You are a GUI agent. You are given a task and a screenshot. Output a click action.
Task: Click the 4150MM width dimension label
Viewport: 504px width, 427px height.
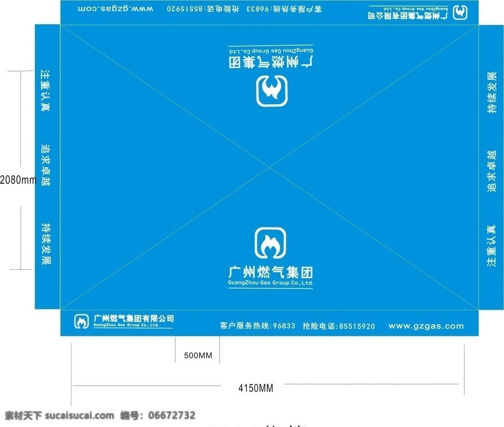pos(255,388)
